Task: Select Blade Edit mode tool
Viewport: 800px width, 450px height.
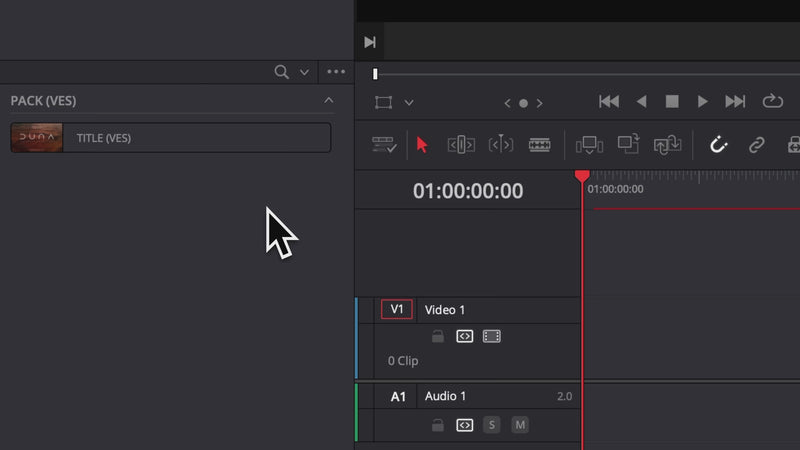Action: click(x=539, y=145)
